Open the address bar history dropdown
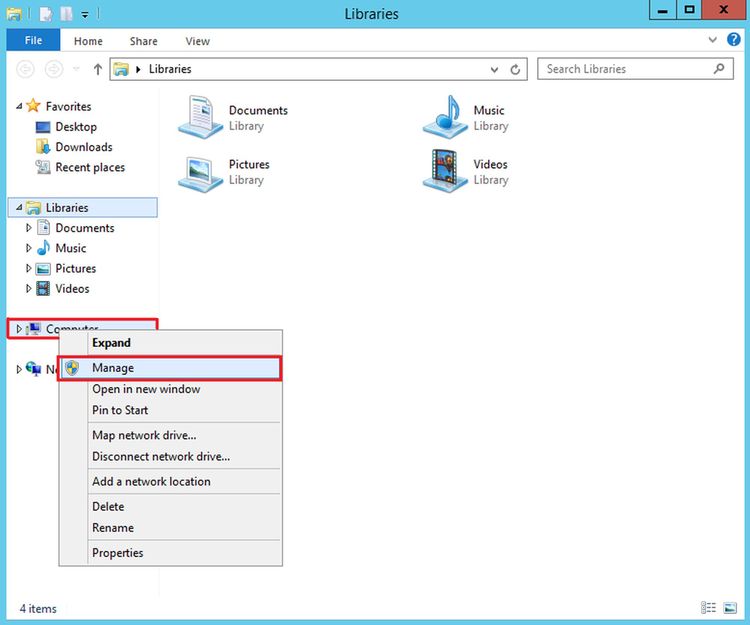 pos(494,70)
